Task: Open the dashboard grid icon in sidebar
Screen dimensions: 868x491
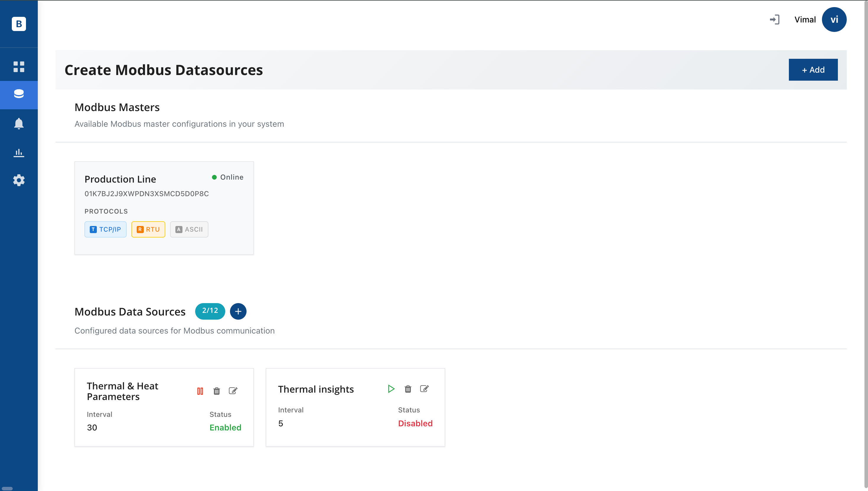Action: (19, 66)
